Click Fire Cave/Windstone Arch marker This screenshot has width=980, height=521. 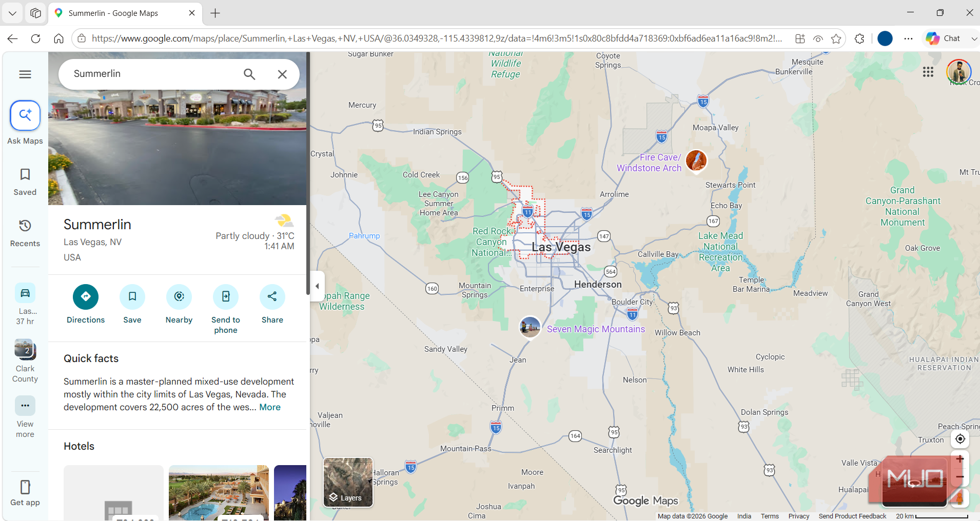[x=696, y=161]
